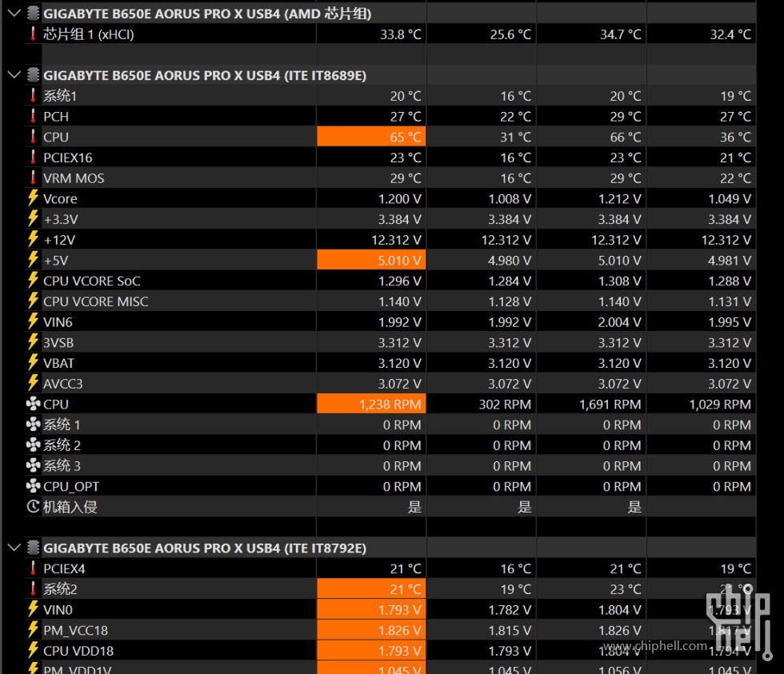Select the 芯片组 1 (xHCI) sensor label

point(89,34)
